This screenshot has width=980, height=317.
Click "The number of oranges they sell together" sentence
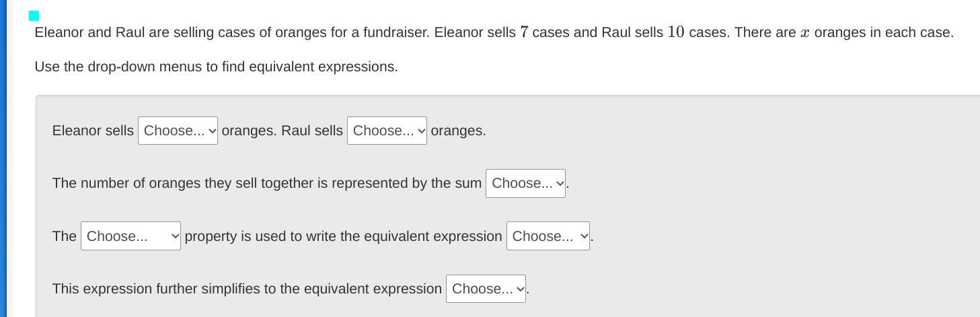pyautogui.click(x=267, y=183)
